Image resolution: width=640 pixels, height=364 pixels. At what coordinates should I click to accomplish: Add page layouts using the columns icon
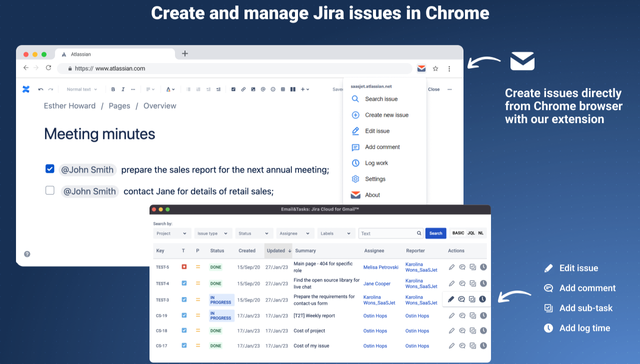tap(293, 89)
